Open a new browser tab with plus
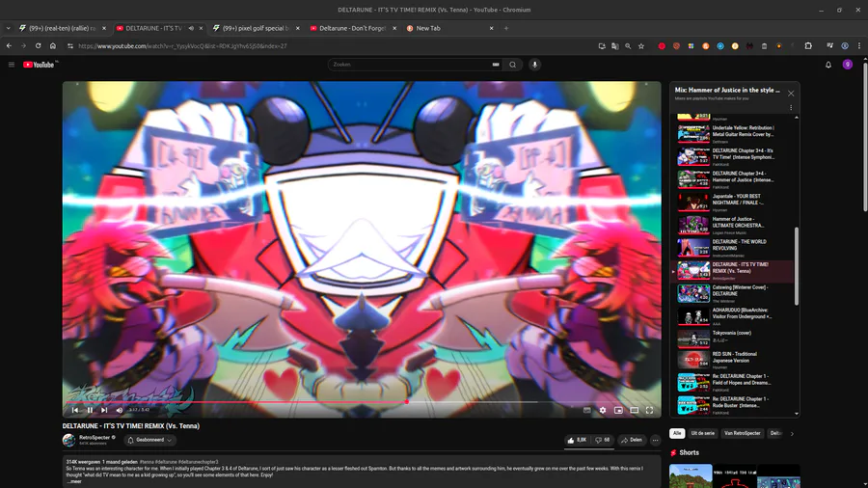 pyautogui.click(x=506, y=28)
